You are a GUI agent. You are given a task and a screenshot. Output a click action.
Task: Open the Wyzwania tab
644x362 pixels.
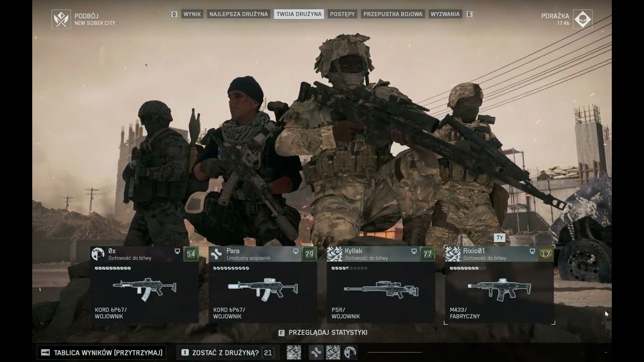[x=445, y=14]
